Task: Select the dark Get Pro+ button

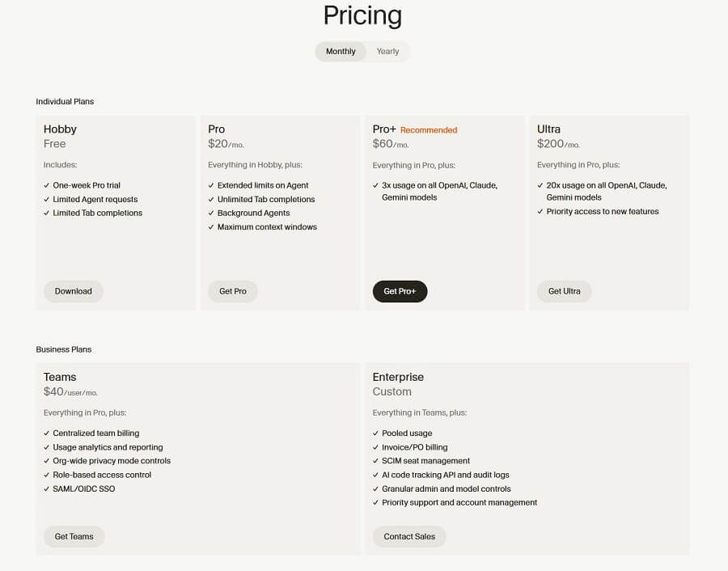Action: [400, 291]
